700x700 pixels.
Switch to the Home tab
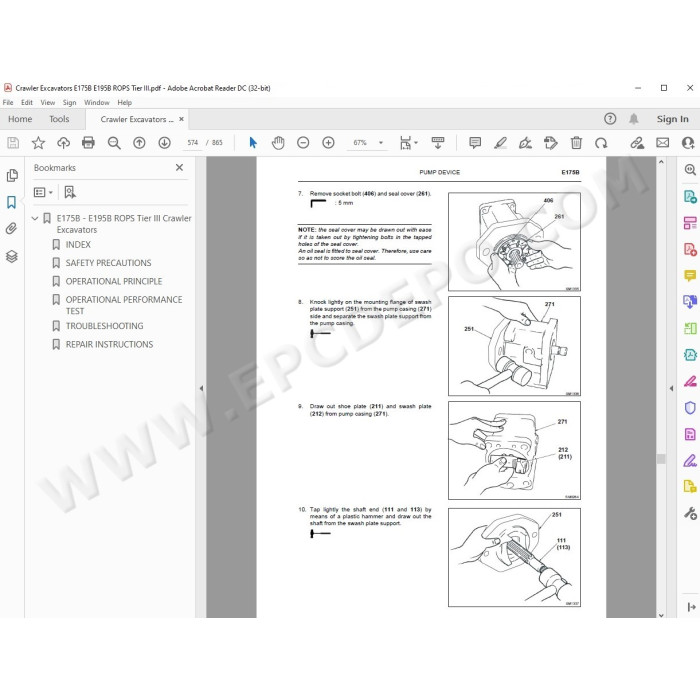pos(20,119)
